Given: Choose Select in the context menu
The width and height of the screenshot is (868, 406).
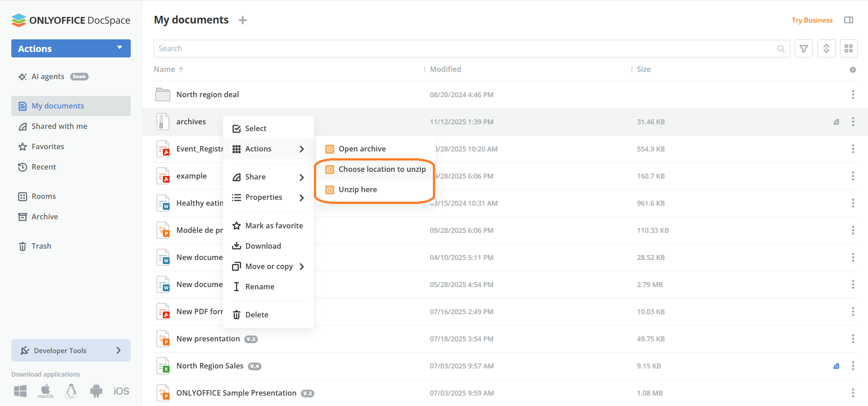Looking at the screenshot, I should (x=268, y=128).
